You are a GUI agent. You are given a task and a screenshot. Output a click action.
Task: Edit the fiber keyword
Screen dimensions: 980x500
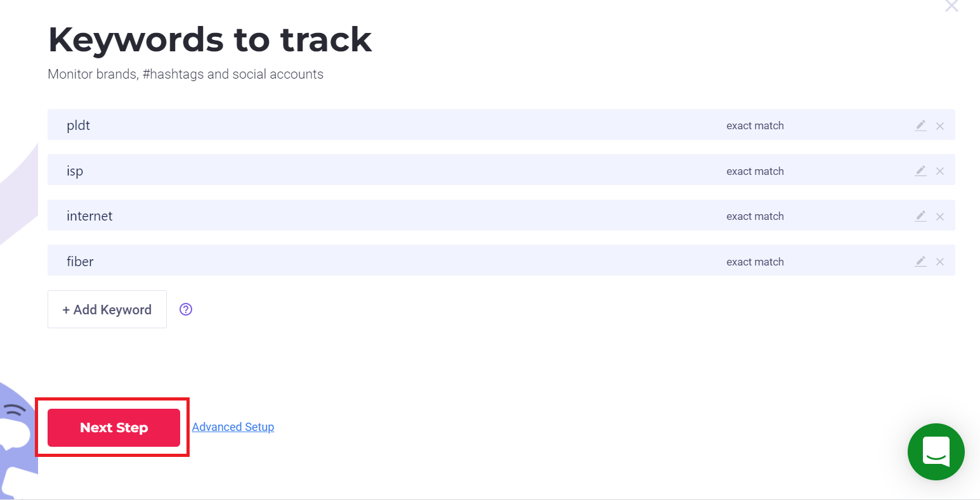pos(921,261)
